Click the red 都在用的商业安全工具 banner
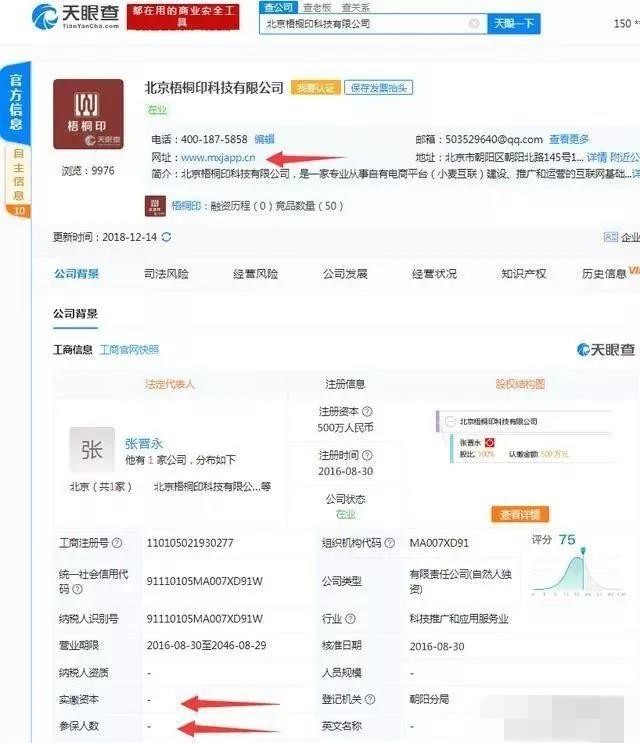 pyautogui.click(x=183, y=17)
